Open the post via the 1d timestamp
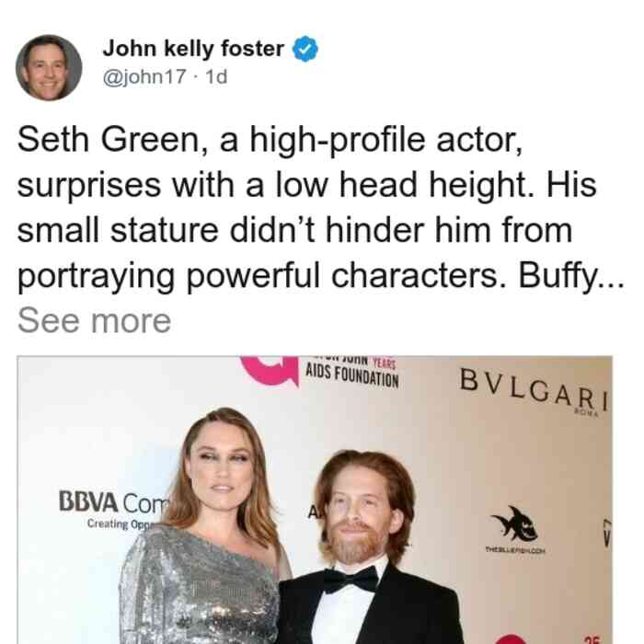This screenshot has width=644, height=644. (x=216, y=76)
